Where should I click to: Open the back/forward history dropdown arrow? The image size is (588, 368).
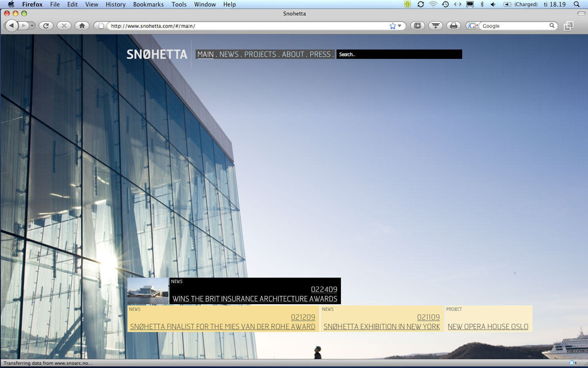tap(32, 26)
